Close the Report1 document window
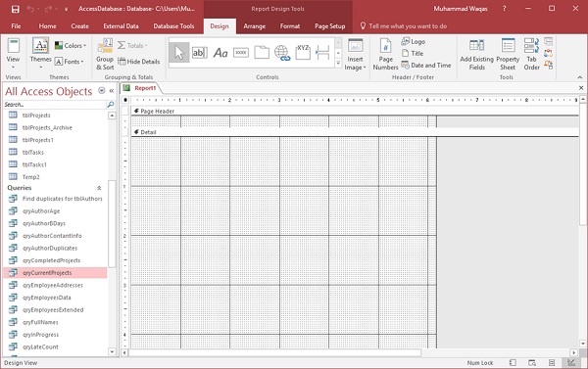The width and height of the screenshot is (588, 369). click(581, 88)
